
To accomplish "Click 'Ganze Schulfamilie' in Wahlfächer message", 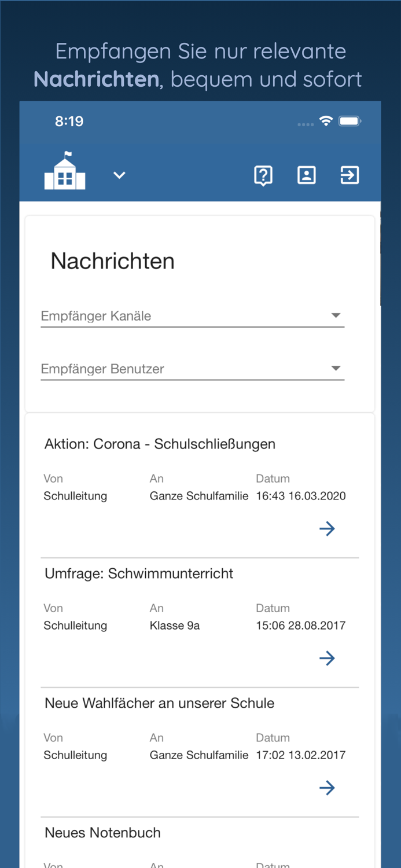I will click(x=199, y=755).
